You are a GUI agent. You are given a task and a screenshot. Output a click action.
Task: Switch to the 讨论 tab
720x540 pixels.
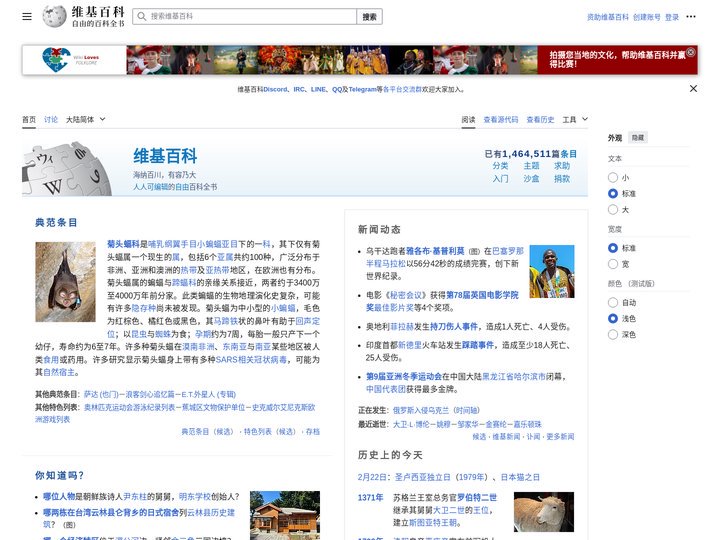tap(51, 119)
